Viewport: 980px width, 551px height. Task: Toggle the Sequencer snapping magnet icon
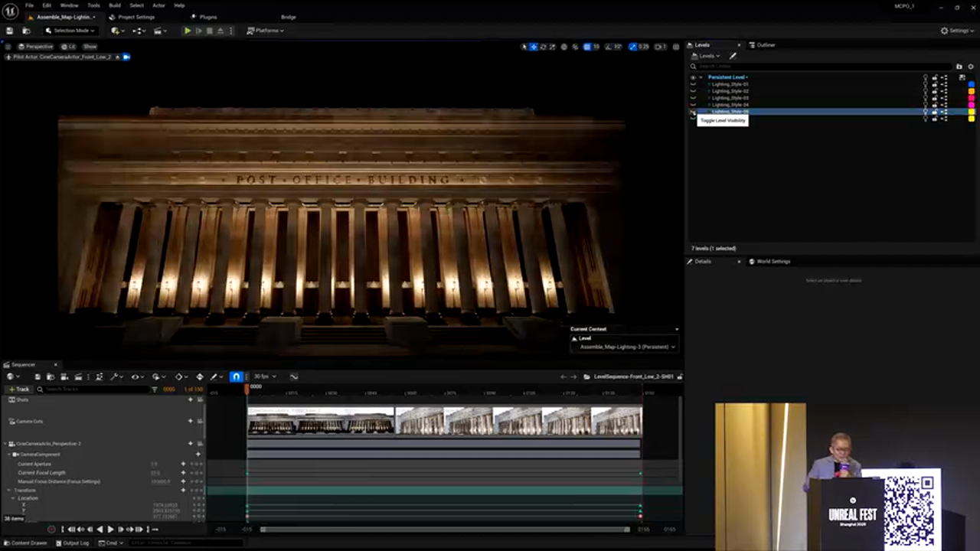click(236, 377)
